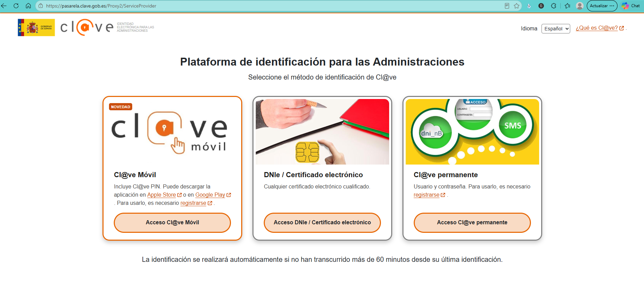
Task: Open the browser profile avatar
Action: coord(580,6)
